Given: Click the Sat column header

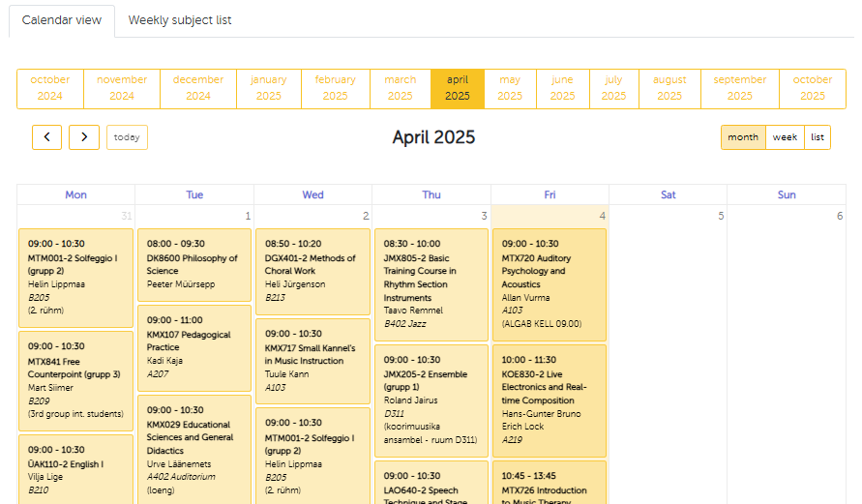Looking at the screenshot, I should (668, 194).
